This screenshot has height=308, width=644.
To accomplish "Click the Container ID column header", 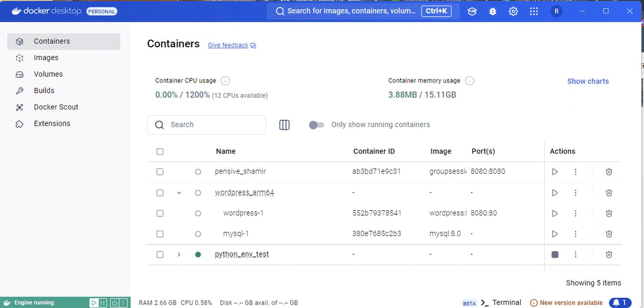I will (374, 151).
